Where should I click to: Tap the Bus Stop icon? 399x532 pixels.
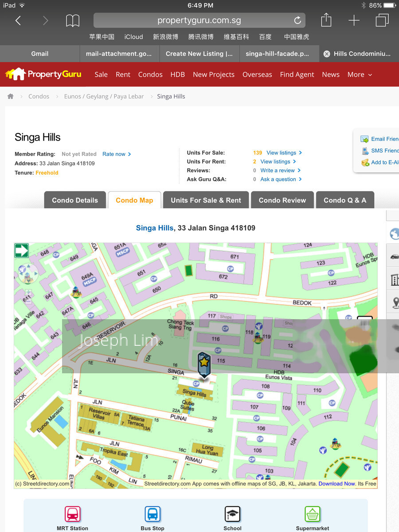click(153, 514)
